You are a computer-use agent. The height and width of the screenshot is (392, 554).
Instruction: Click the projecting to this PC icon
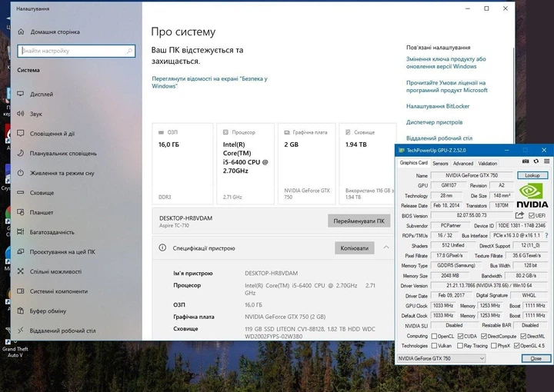(x=21, y=251)
